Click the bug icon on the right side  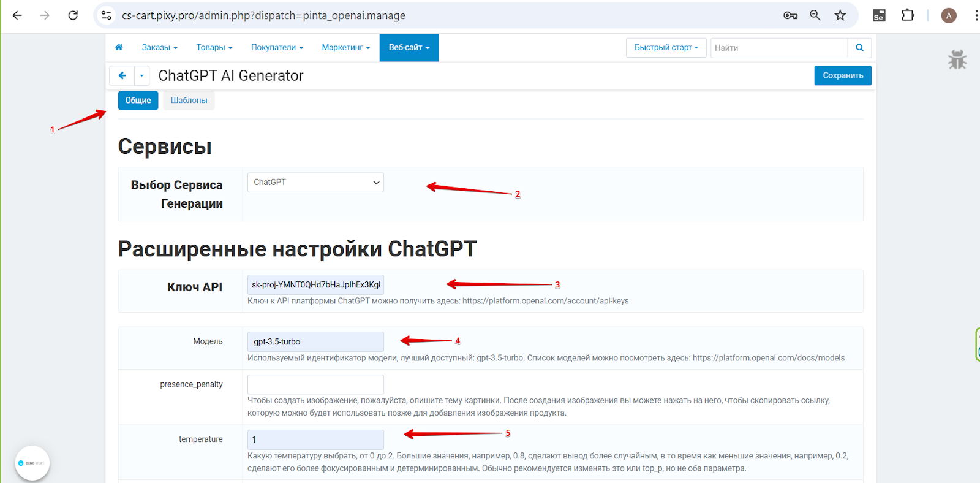[x=957, y=59]
